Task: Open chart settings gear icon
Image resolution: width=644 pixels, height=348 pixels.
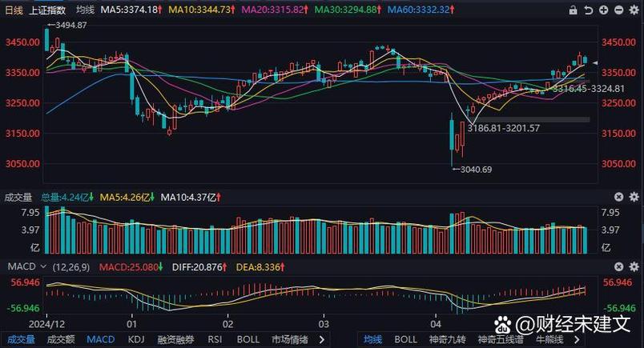Action: coord(633,10)
